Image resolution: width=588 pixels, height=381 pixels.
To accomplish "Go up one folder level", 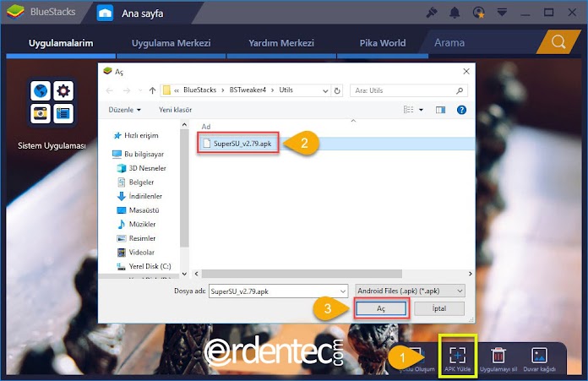I will (x=152, y=90).
